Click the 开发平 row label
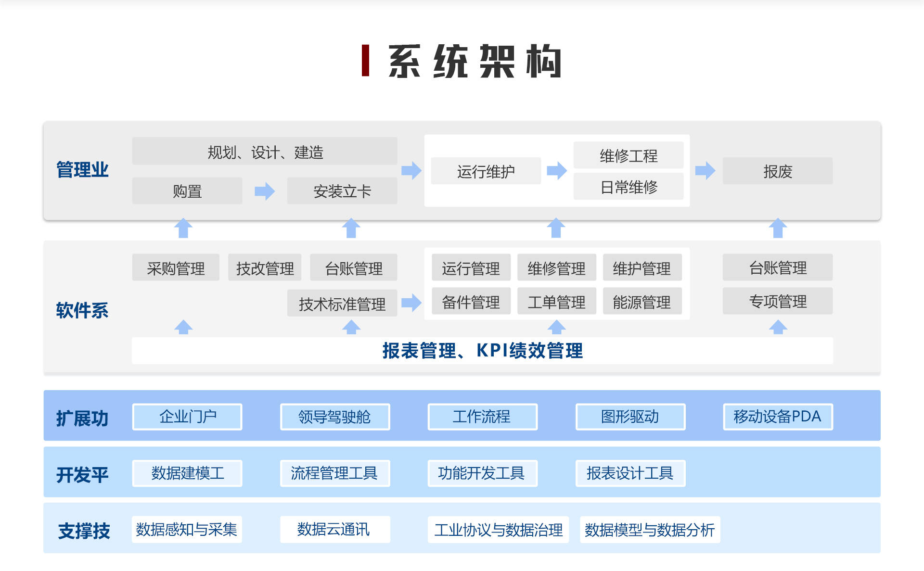924x571 pixels. click(82, 475)
